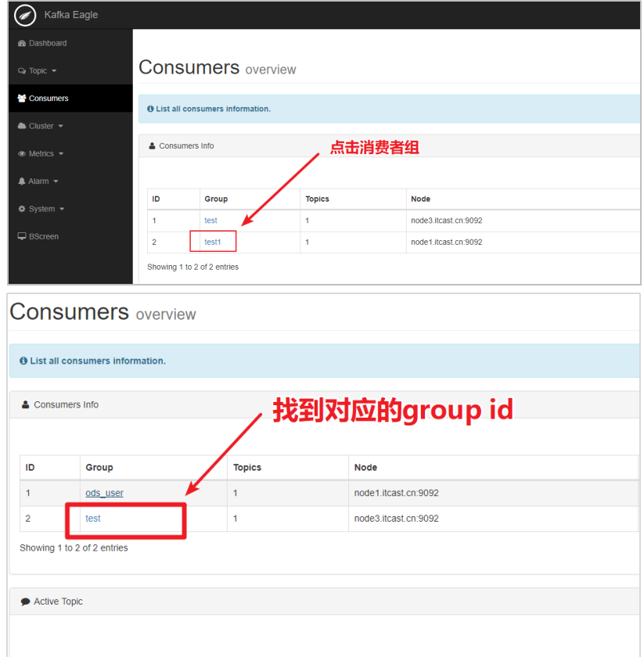
Task: Expand the Alarm sidebar menu
Action: 38,181
